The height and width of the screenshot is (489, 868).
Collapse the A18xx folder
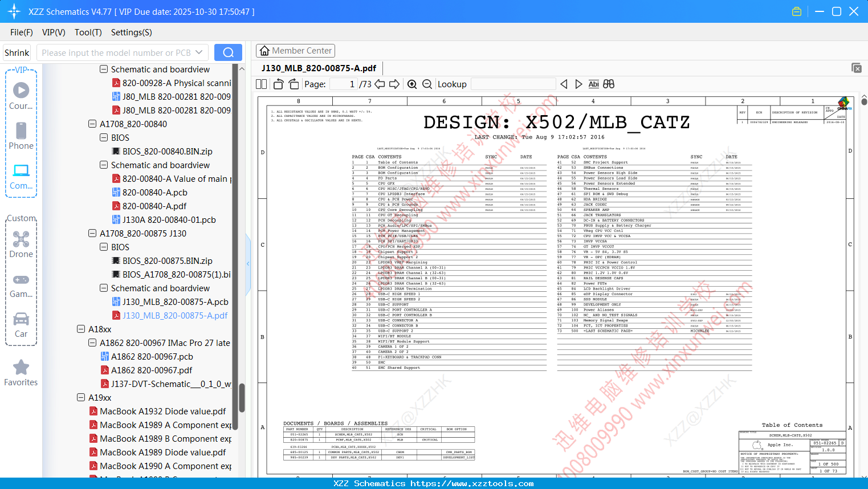(x=81, y=329)
